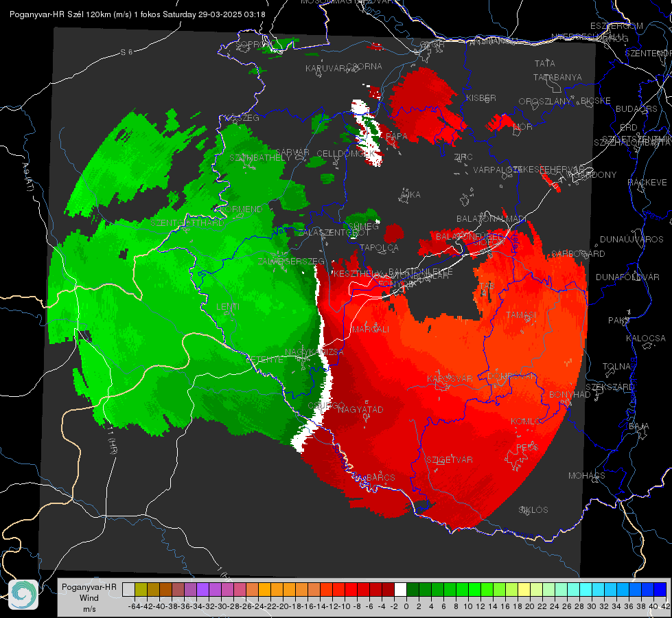Select the CELLDOMOLK town label
Screen dimensions: 672x618
(346, 154)
